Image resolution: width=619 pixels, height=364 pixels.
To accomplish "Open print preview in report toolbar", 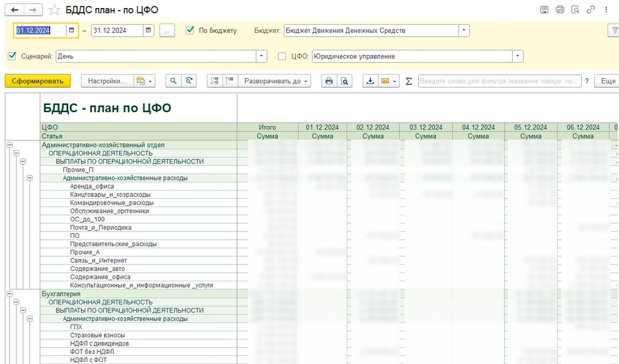I will tap(344, 81).
